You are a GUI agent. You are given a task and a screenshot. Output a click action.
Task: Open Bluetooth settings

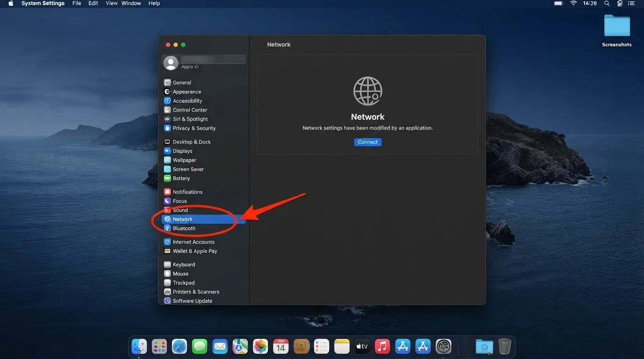coord(204,229)
